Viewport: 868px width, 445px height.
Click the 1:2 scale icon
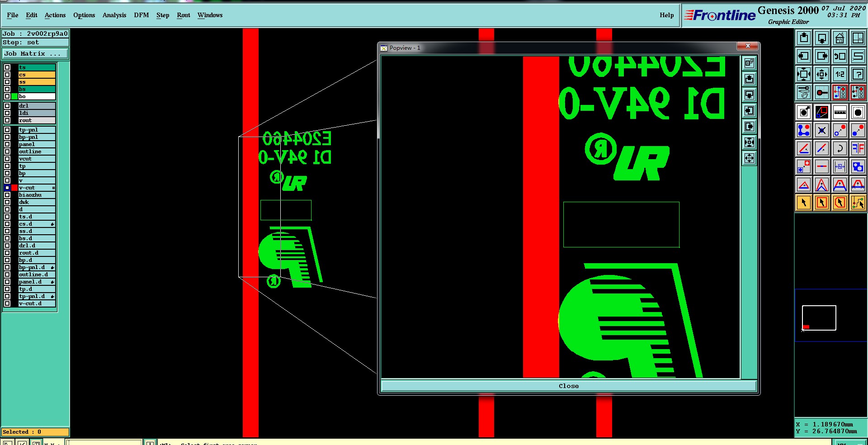click(x=840, y=74)
